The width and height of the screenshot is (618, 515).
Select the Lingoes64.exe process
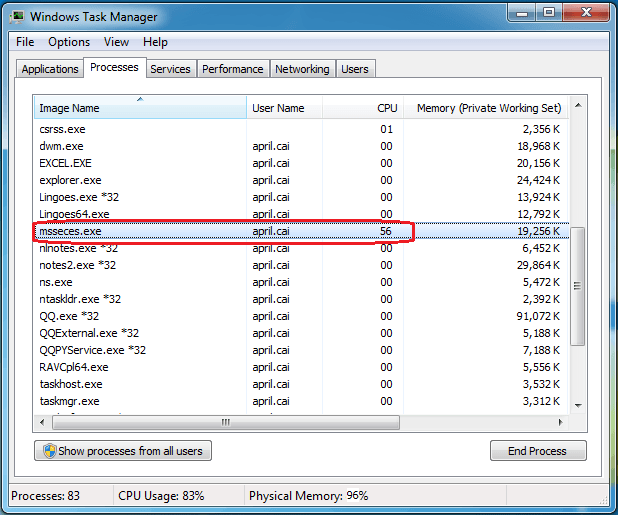point(301,214)
